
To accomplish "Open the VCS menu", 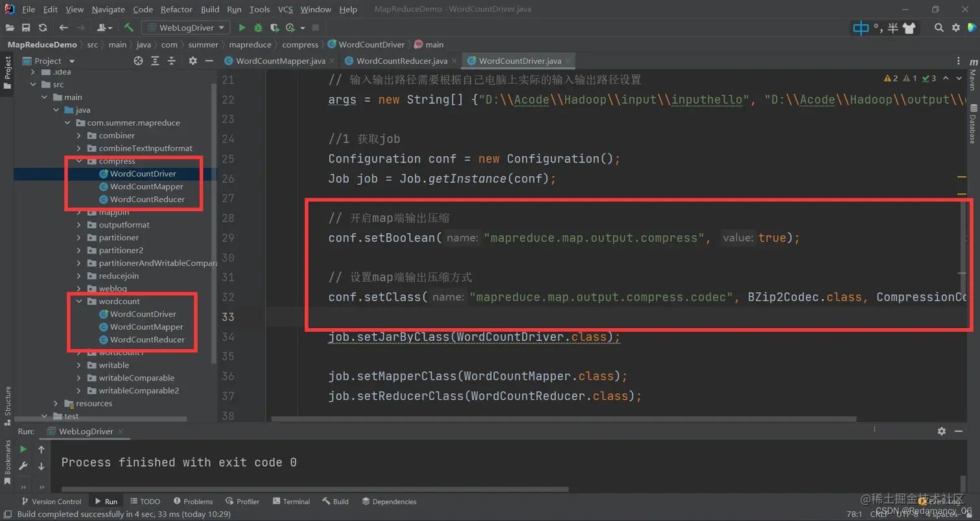I will click(285, 10).
